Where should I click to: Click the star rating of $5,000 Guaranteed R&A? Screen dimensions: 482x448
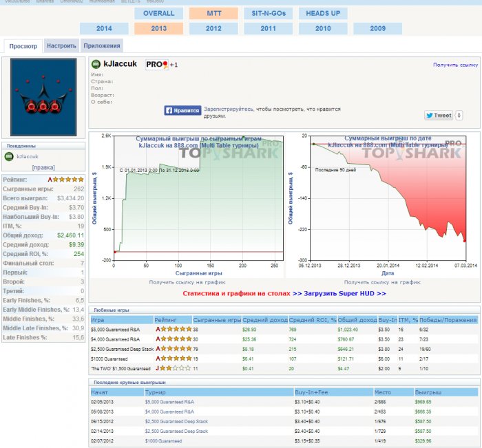point(174,329)
